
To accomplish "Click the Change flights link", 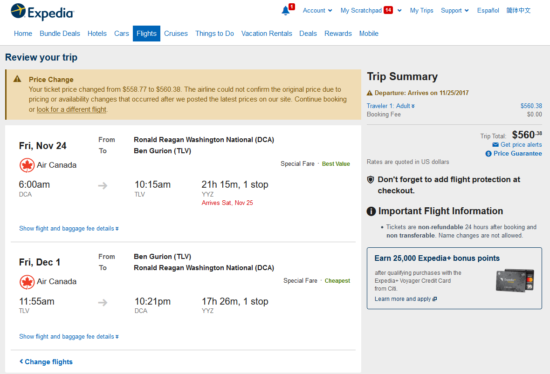I will pos(46,362).
